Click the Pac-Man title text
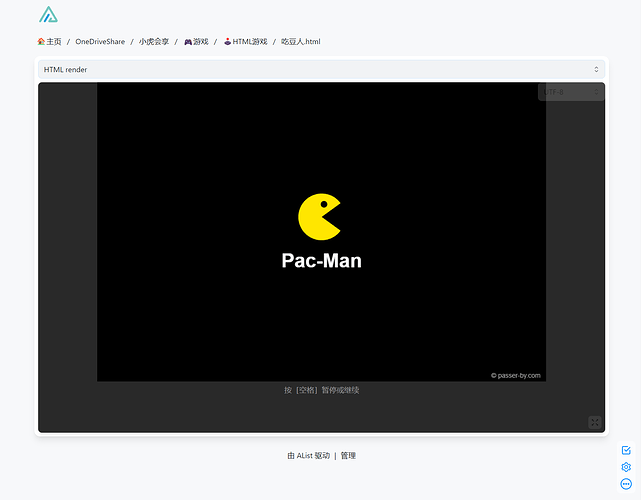Screen dimensions: 642x500 [x=321, y=260]
